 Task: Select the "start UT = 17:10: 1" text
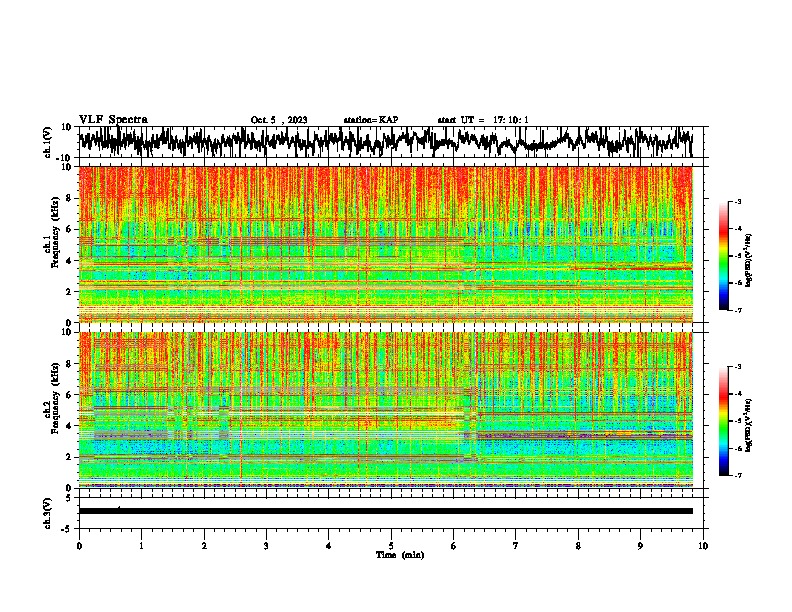click(483, 120)
